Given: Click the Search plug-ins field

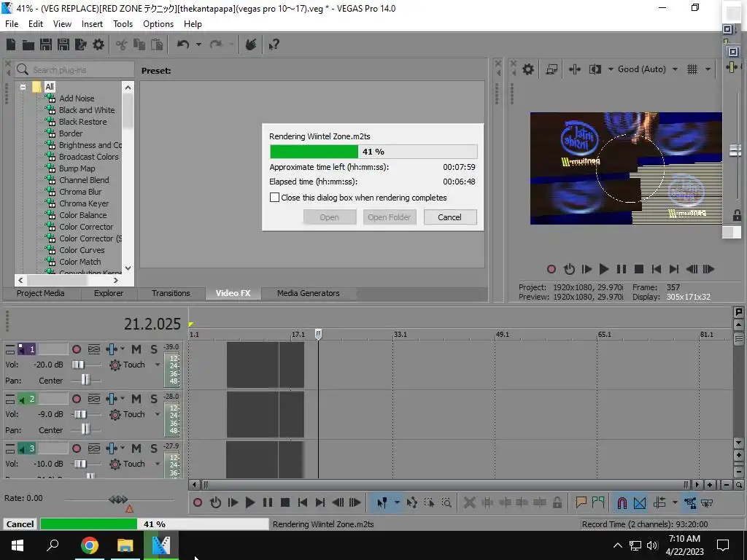Looking at the screenshot, I should point(75,70).
